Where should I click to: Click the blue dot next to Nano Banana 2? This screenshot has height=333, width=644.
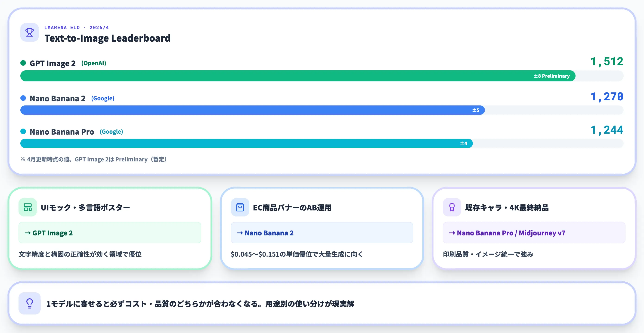tap(23, 98)
